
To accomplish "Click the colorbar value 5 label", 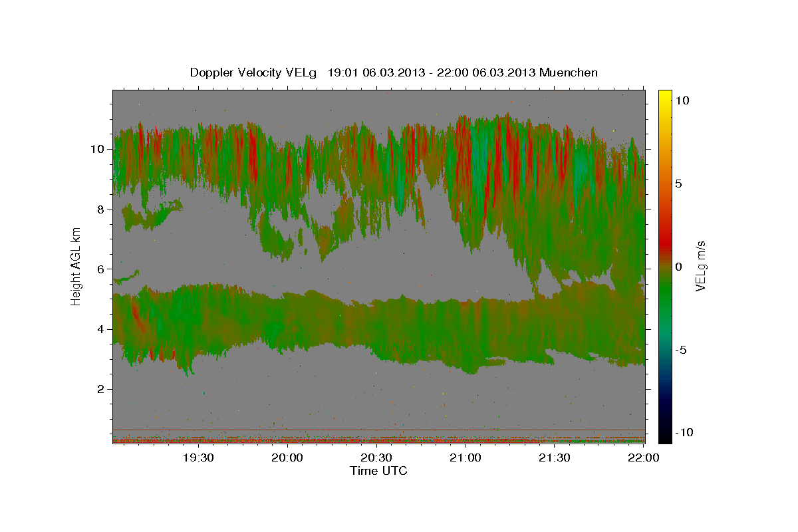I will [x=679, y=183].
